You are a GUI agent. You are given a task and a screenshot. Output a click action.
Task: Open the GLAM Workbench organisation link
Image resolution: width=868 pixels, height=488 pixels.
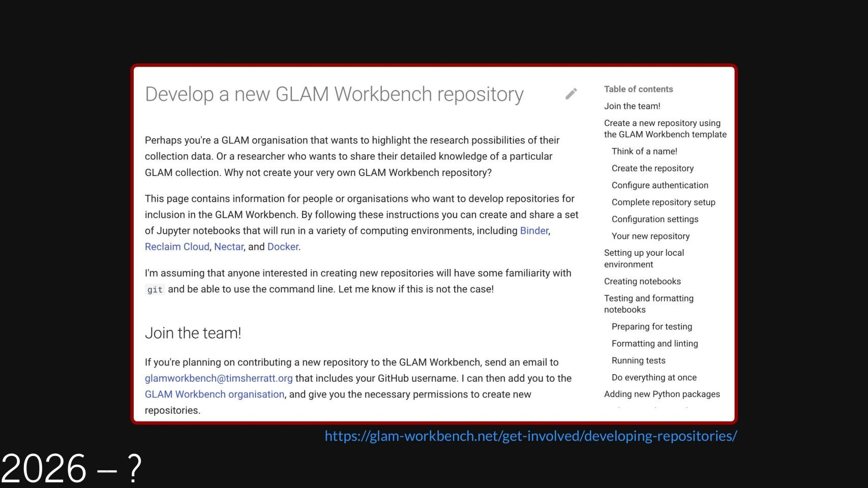click(215, 394)
